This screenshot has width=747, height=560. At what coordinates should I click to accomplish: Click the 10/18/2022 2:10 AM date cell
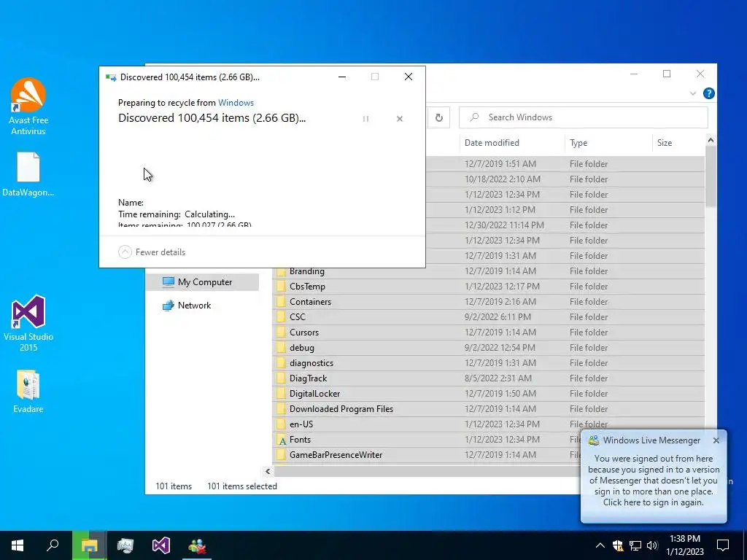click(502, 179)
